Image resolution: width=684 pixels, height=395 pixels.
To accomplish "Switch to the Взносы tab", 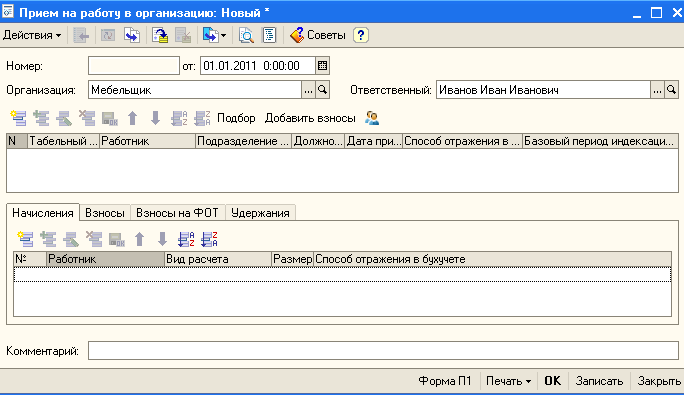I will [x=105, y=213].
